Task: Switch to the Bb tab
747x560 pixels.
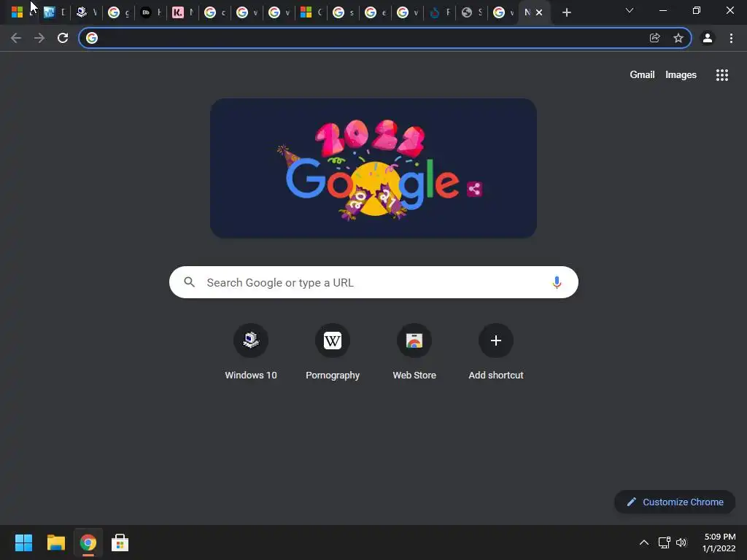Action: point(150,12)
